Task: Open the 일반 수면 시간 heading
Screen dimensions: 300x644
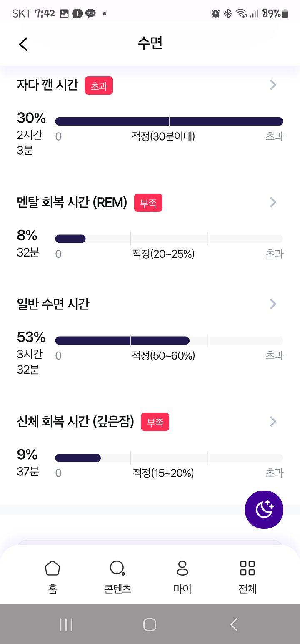Action: (x=53, y=304)
